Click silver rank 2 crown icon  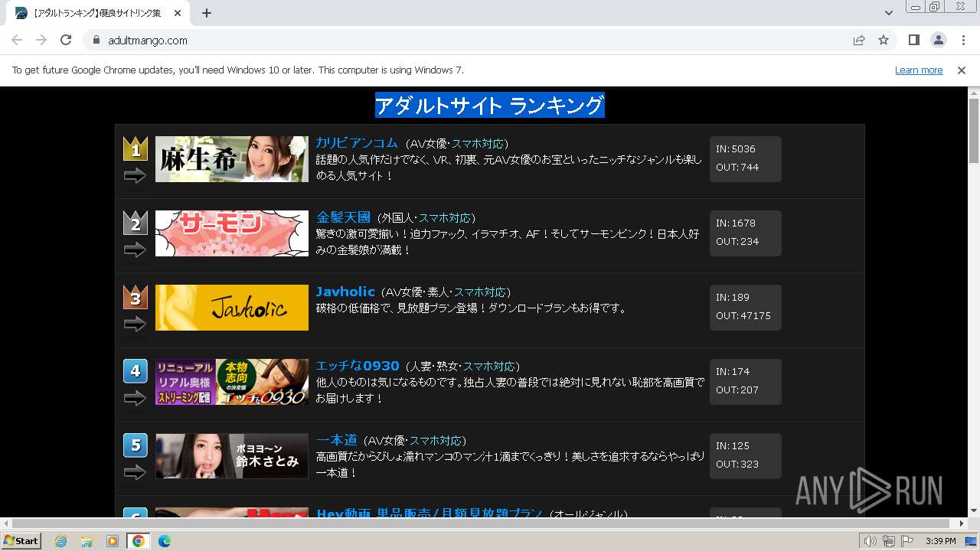[136, 223]
